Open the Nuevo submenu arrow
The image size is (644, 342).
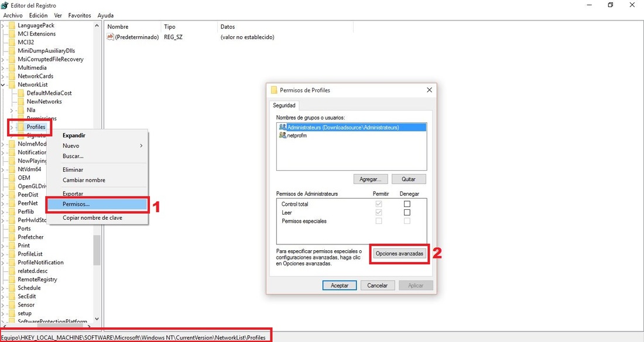coord(141,146)
